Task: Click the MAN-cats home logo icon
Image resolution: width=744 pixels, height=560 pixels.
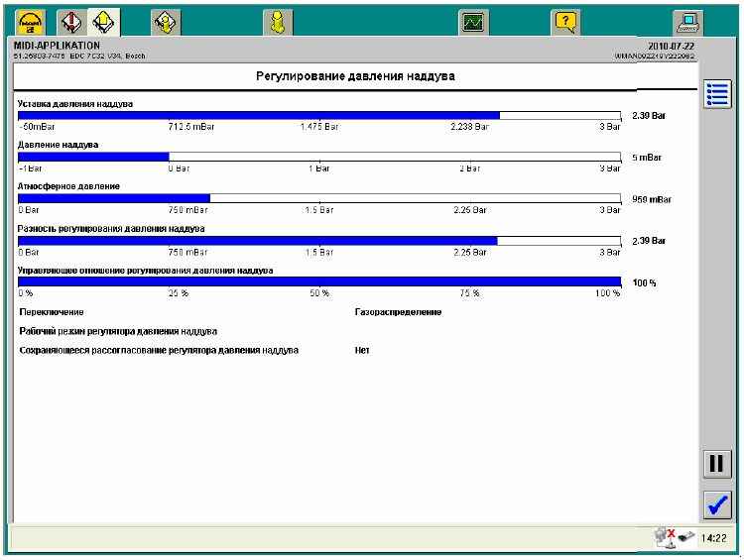Action: click(28, 21)
